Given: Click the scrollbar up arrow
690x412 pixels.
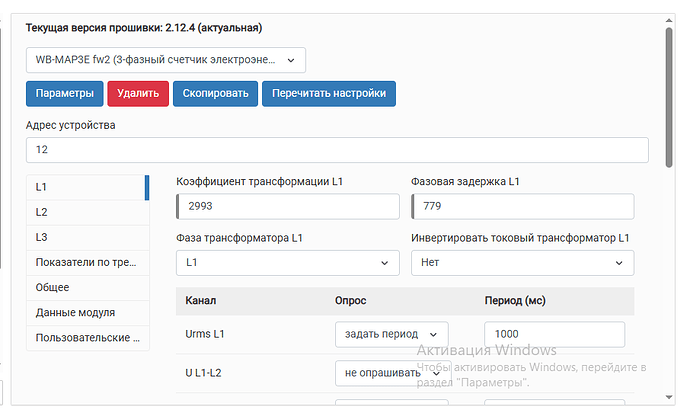Looking at the screenshot, I should click(669, 21).
